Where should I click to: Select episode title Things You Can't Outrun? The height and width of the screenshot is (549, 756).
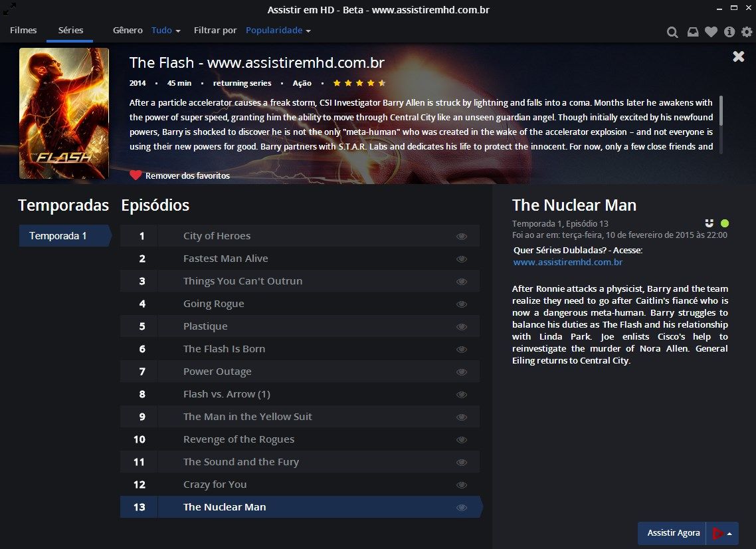coord(243,281)
